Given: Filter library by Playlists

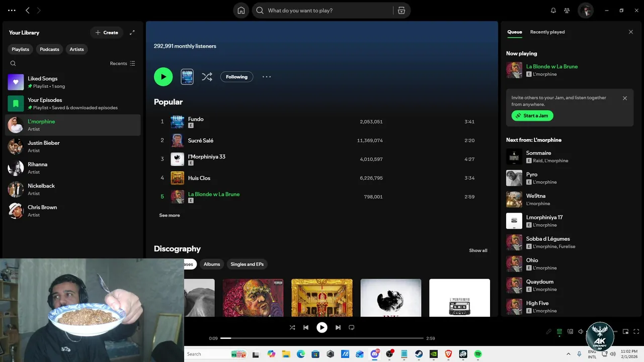Looking at the screenshot, I should [x=21, y=49].
